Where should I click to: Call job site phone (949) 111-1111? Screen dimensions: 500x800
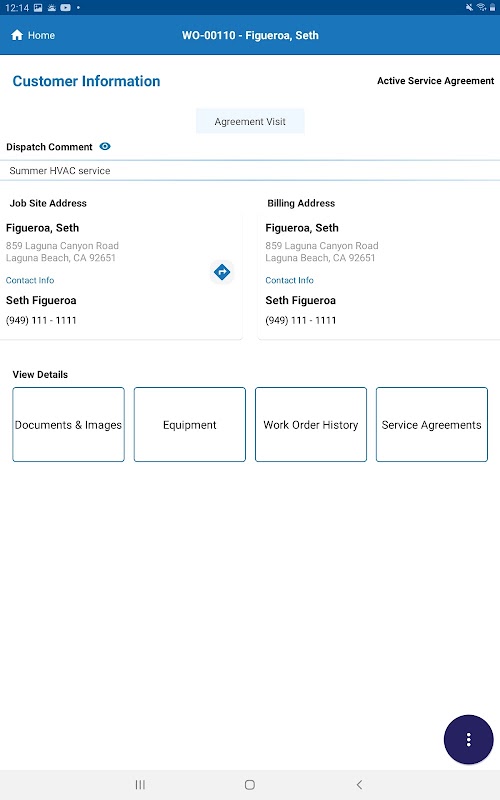click(41, 320)
